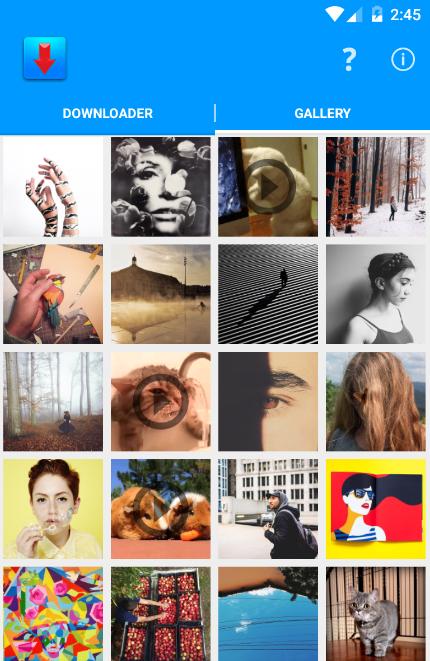This screenshot has height=661, width=430.
Task: Open the question mark help icon
Action: (349, 59)
